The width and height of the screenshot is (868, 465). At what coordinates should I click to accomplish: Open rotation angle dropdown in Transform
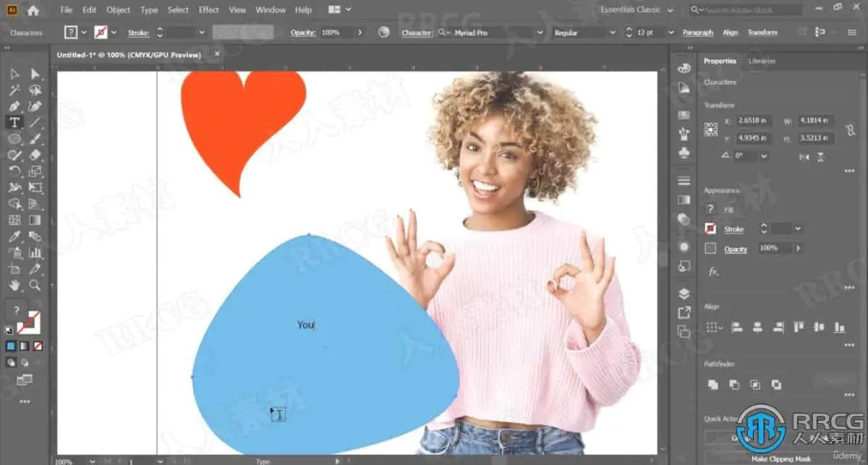(x=764, y=156)
